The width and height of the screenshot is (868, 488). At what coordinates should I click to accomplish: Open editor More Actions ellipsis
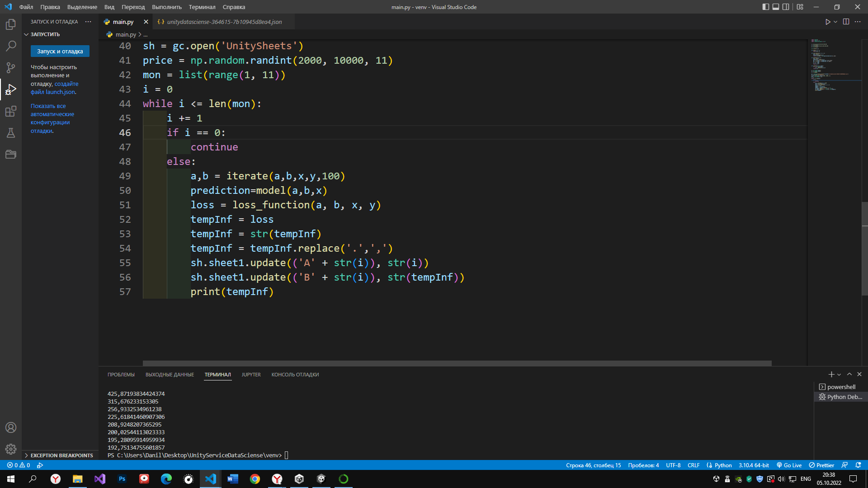pyautogui.click(x=858, y=22)
